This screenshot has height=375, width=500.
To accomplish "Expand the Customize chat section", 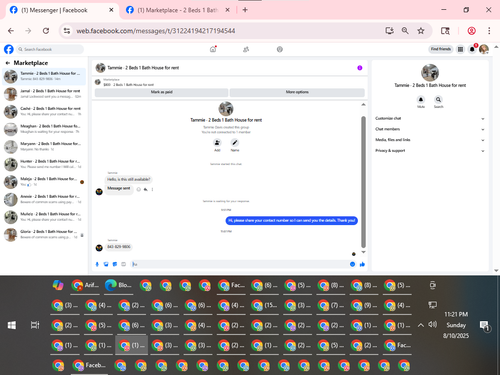I will [430, 118].
